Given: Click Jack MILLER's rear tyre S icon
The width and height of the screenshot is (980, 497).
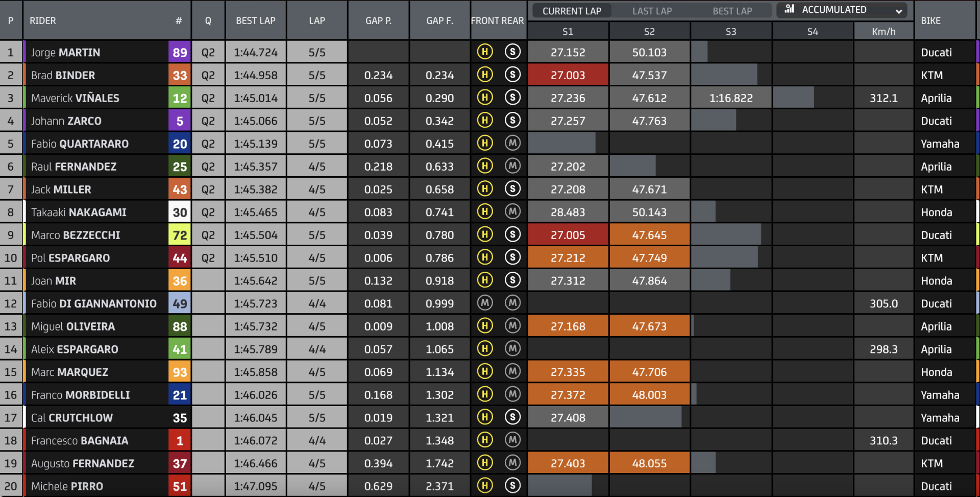Looking at the screenshot, I should click(512, 188).
